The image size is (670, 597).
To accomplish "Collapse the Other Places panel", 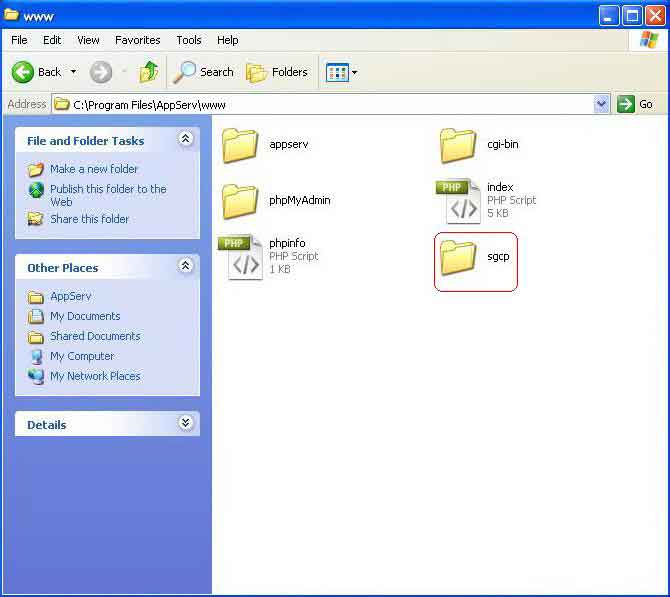I will [185, 265].
